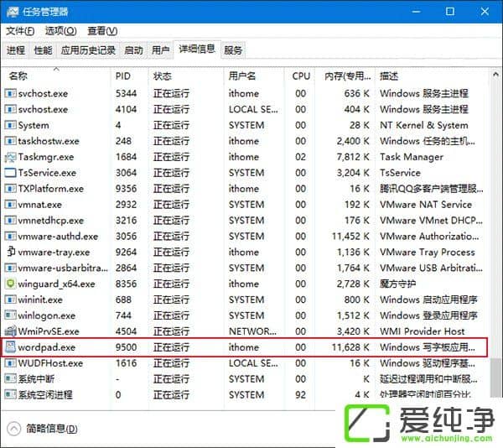The height and width of the screenshot is (448, 503).
Task: Open the 文件(F) menu
Action: click(x=20, y=31)
